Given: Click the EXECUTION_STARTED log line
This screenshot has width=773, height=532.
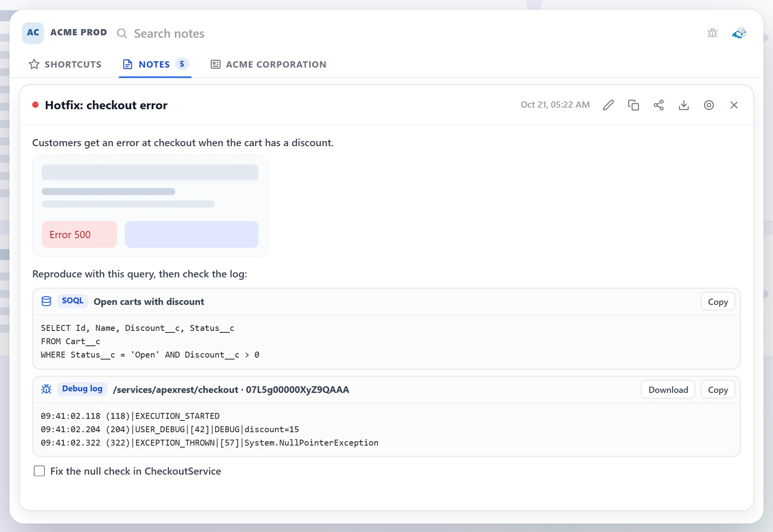Looking at the screenshot, I should tap(130, 416).
